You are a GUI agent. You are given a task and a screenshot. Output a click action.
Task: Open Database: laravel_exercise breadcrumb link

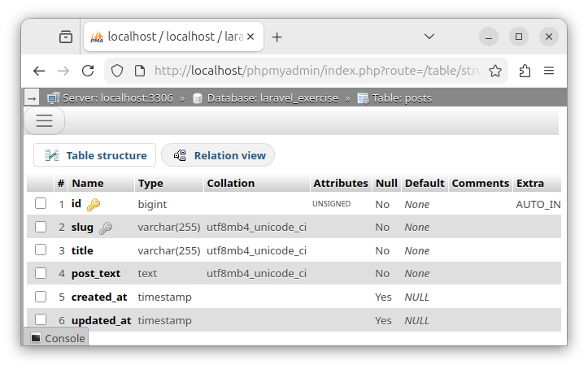click(272, 98)
